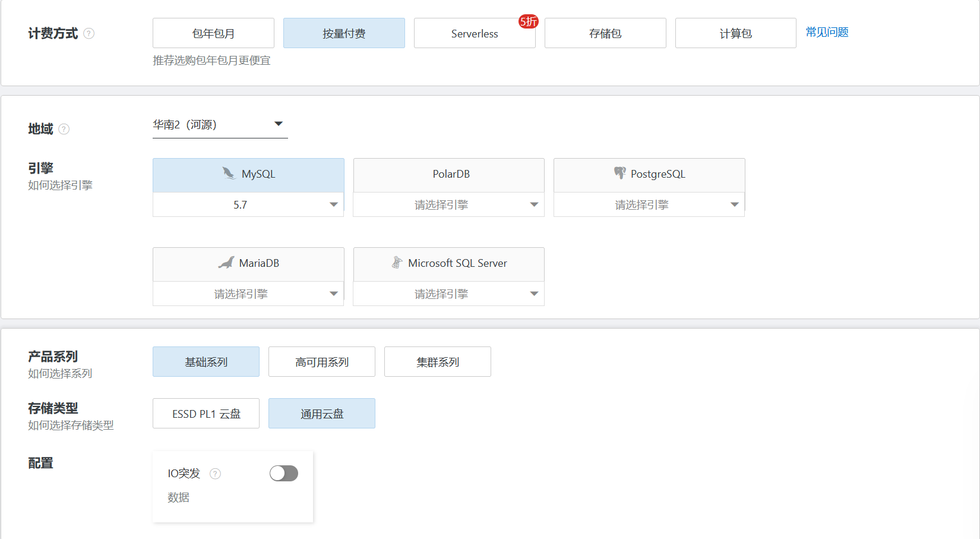The width and height of the screenshot is (980, 539).
Task: Open MySQL version 5.7 dropdown
Action: click(x=248, y=204)
